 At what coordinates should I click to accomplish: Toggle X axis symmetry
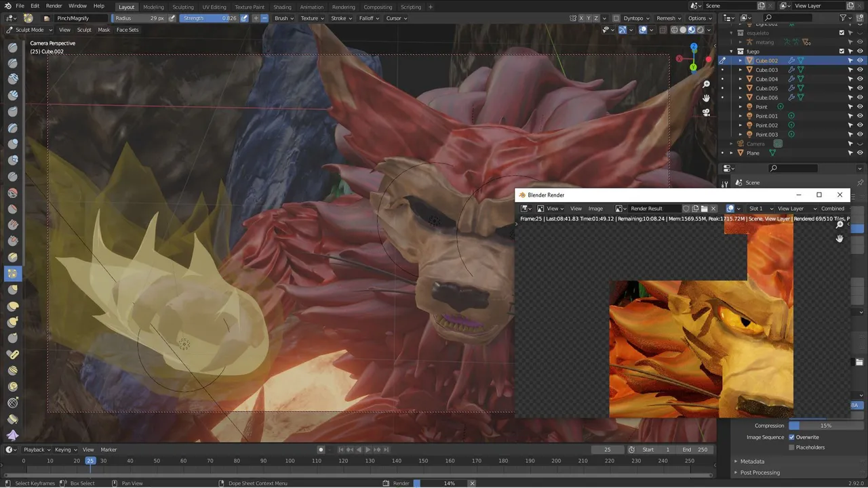(x=580, y=18)
